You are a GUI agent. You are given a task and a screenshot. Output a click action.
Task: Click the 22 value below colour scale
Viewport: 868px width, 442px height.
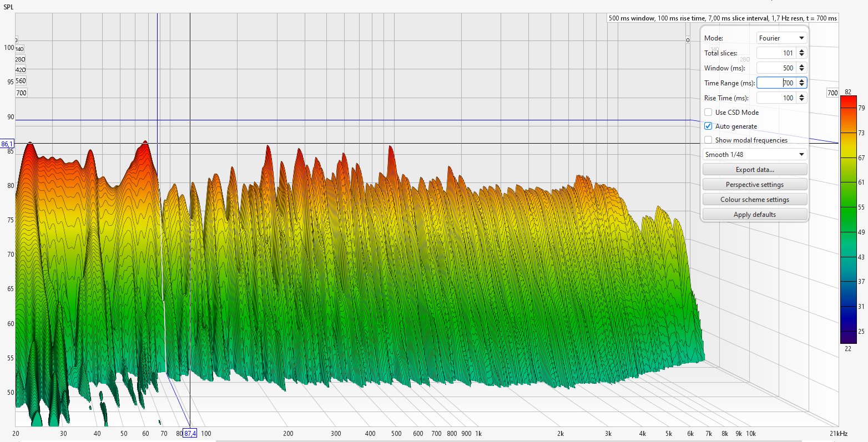tap(848, 349)
